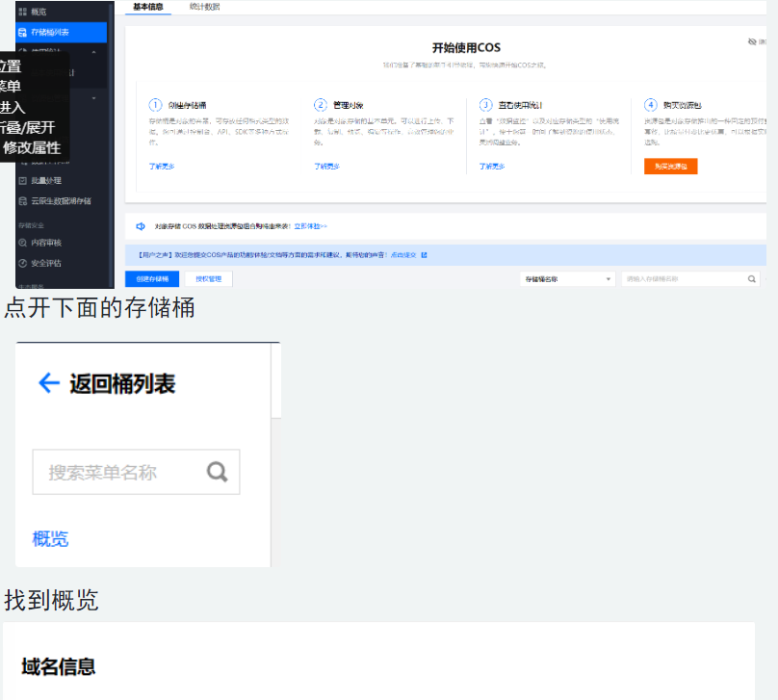Open 了解更多 link under step 1 card

point(162,167)
